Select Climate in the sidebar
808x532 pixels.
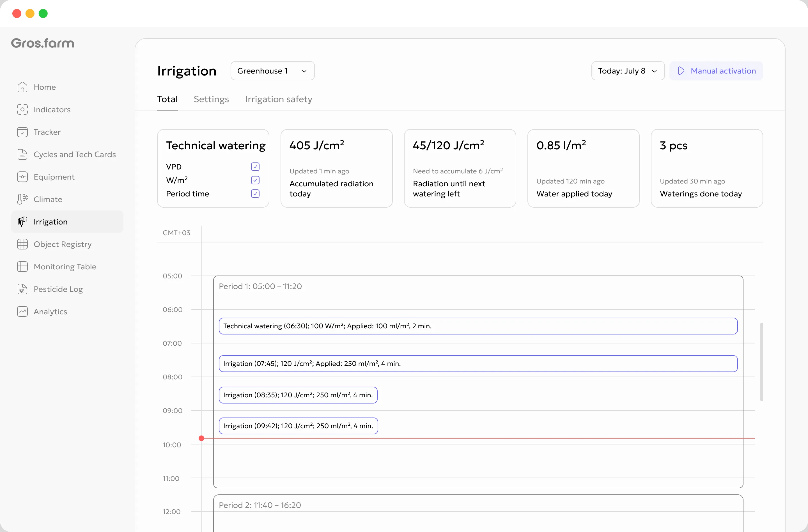click(67, 199)
